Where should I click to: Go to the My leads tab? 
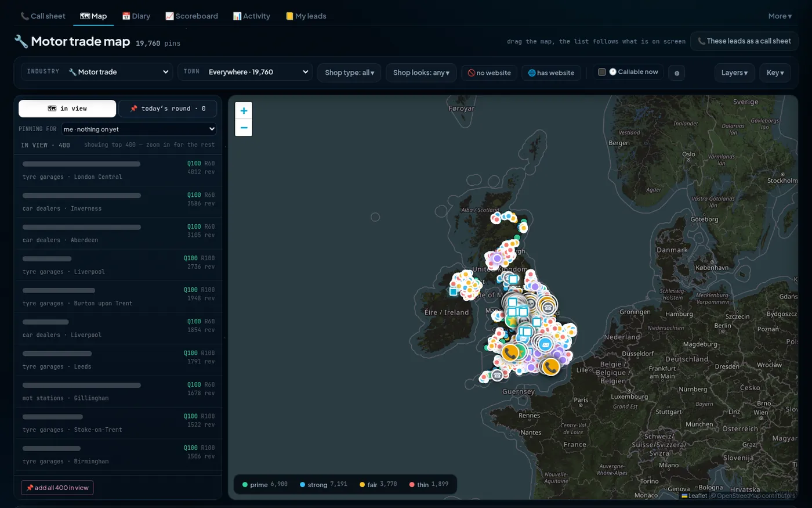306,16
